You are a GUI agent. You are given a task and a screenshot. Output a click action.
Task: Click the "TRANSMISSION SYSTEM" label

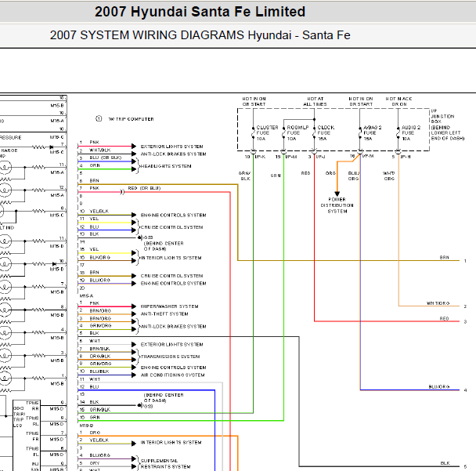point(171,357)
